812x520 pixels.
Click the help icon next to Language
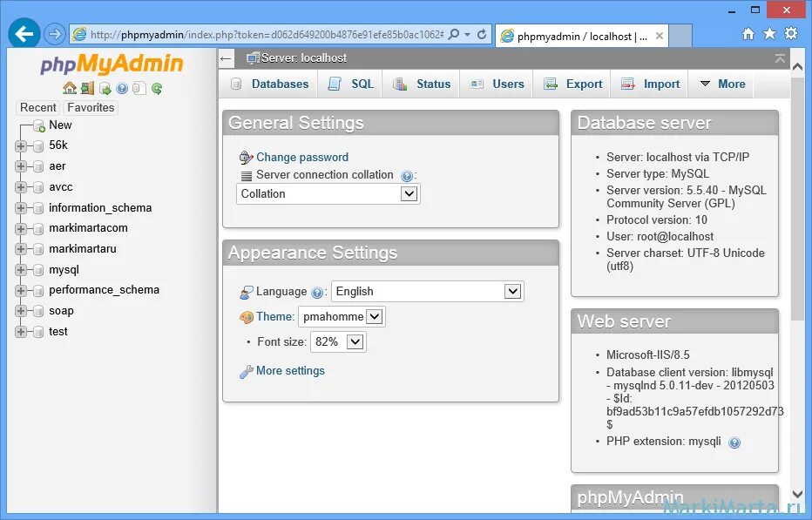(317, 293)
